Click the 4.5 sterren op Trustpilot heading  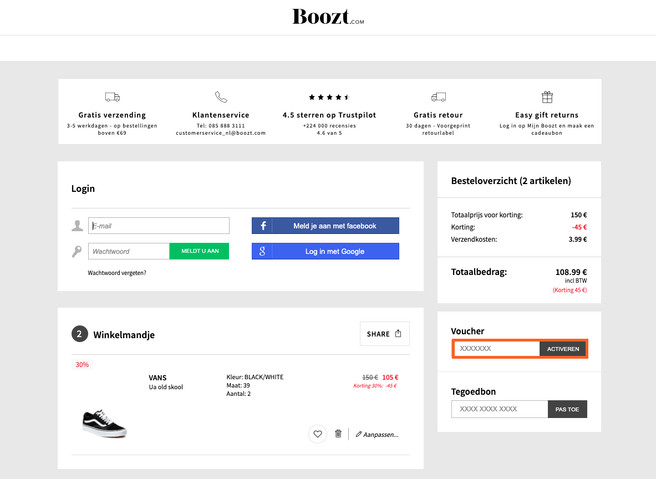tap(329, 115)
